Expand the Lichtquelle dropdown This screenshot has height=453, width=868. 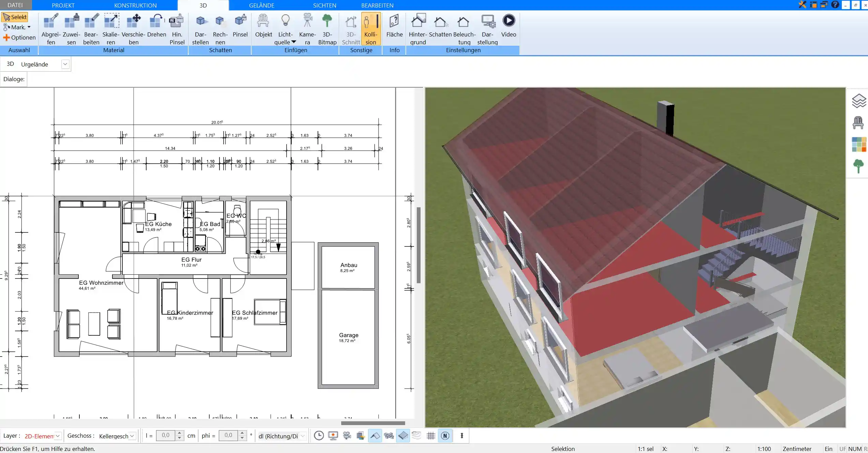[294, 42]
